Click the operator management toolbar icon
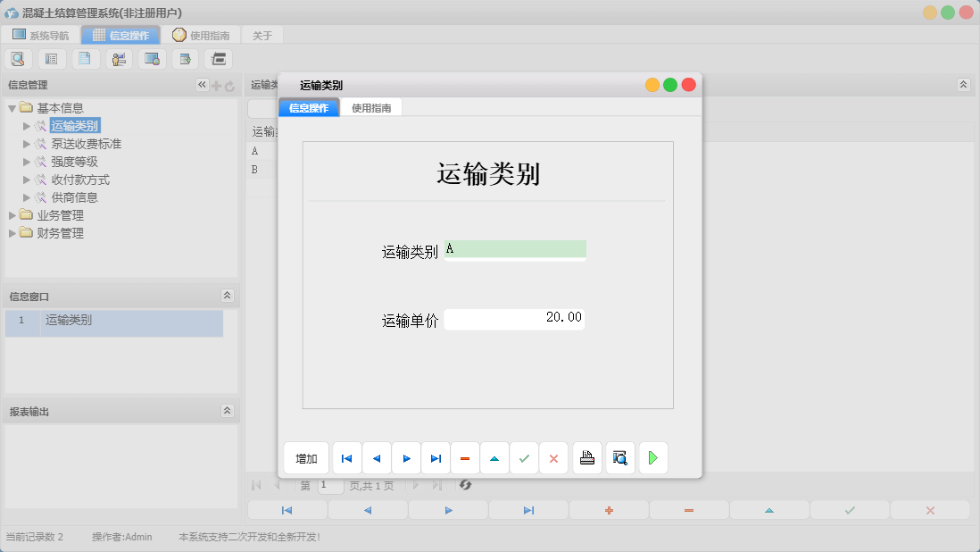Screen dimensions: 980x552 119,58
